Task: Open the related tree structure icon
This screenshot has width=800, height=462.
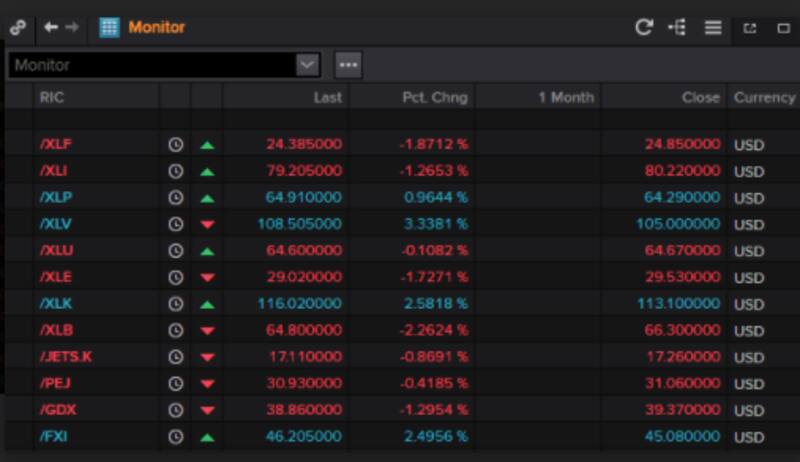Action: [677, 28]
